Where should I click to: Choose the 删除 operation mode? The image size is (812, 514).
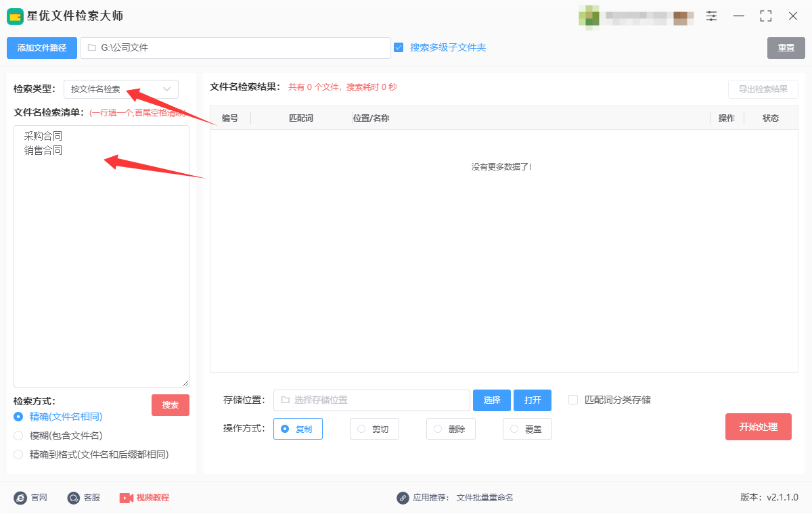coord(451,429)
